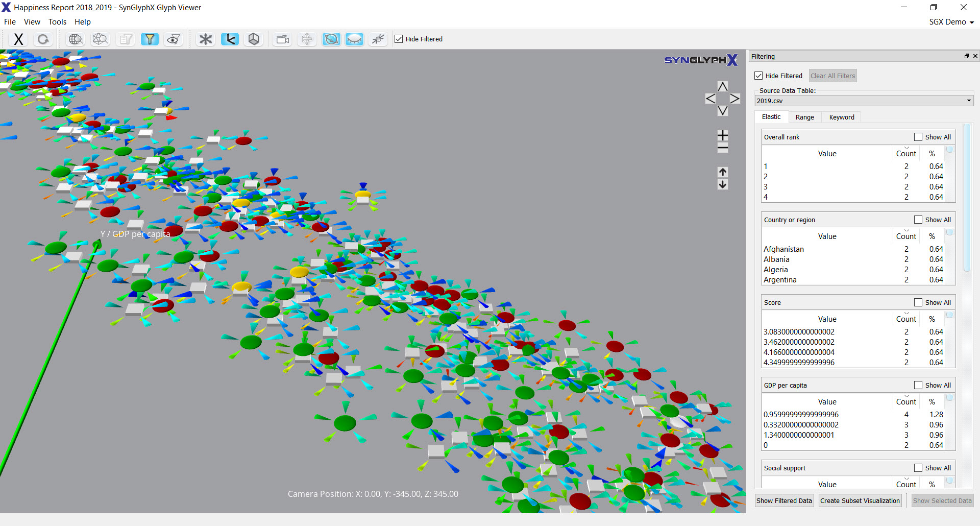Click the asterisk toolbar icon
The width and height of the screenshot is (980, 526).
coord(206,39)
